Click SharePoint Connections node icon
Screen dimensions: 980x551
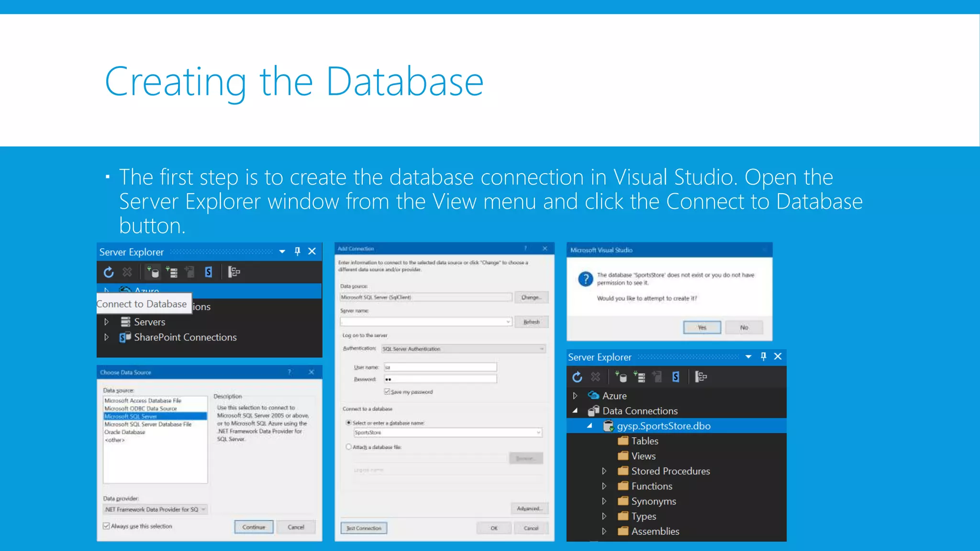(x=125, y=337)
